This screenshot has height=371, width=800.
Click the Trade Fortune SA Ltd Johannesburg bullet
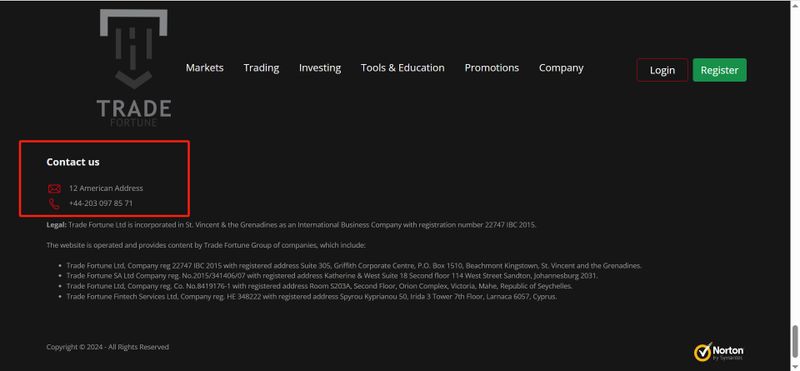332,276
